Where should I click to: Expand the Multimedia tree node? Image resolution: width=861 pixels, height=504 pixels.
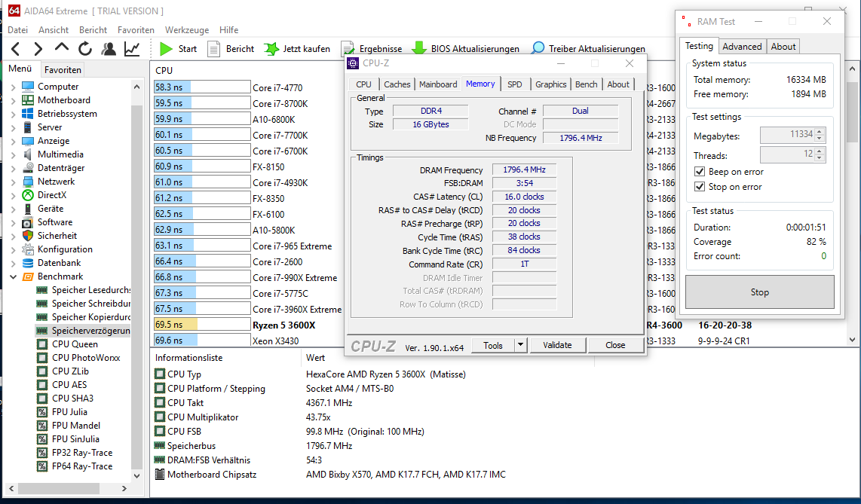(x=13, y=154)
